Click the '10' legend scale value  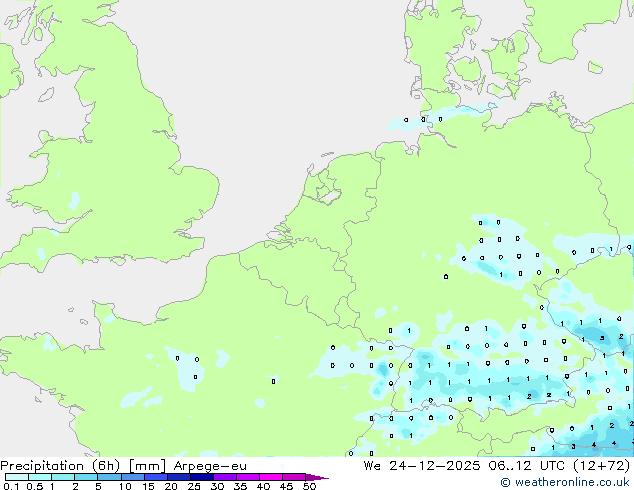click(x=125, y=486)
